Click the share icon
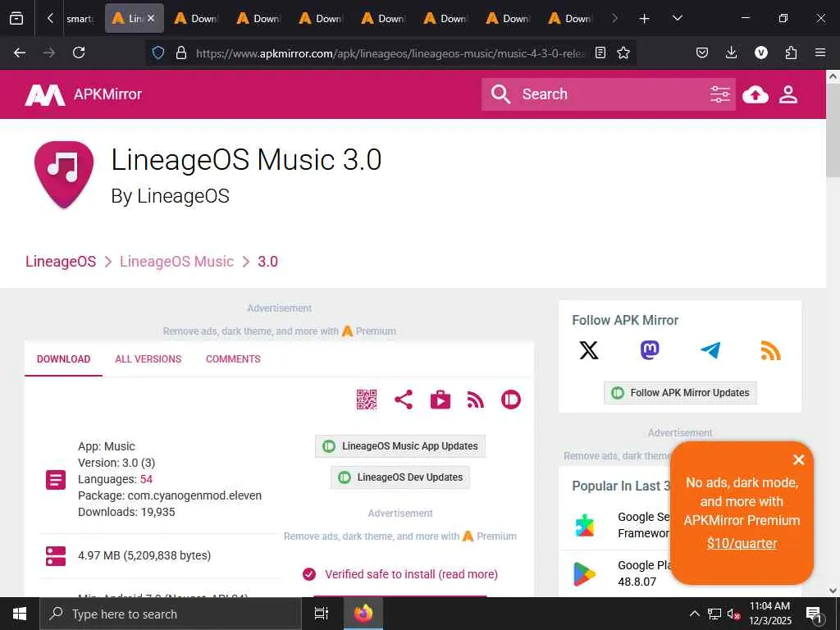This screenshot has height=630, width=840. pos(404,399)
